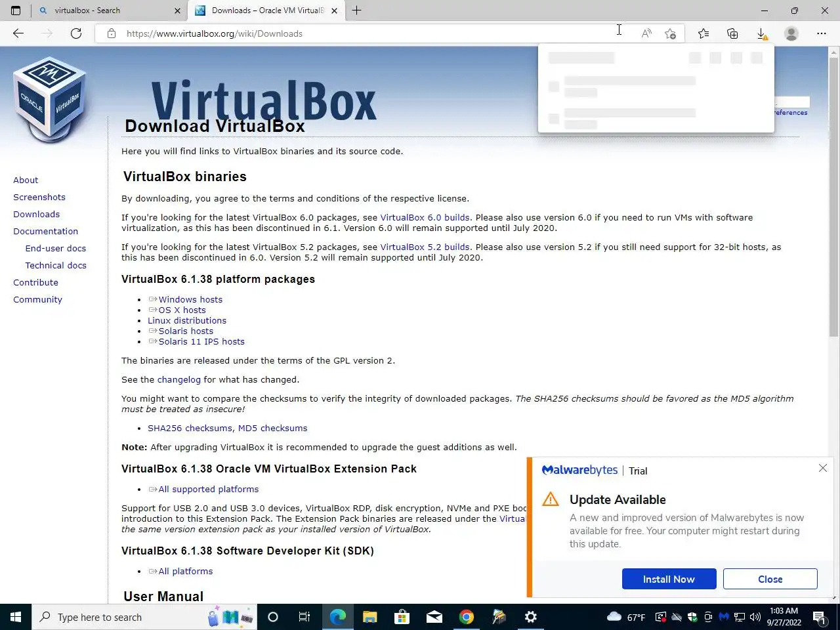Open the SHA256 checksums link
Image resolution: width=840 pixels, height=630 pixels.
[x=190, y=428]
